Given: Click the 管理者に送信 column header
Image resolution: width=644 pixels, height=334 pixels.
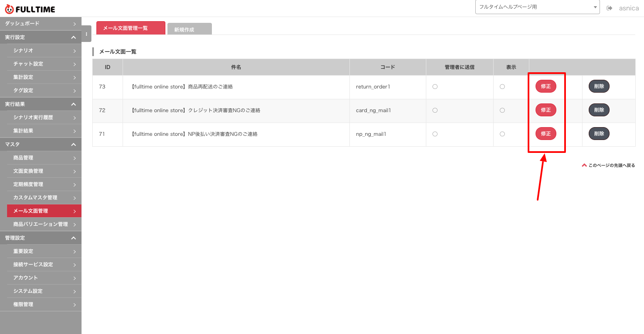Looking at the screenshot, I should point(460,67).
